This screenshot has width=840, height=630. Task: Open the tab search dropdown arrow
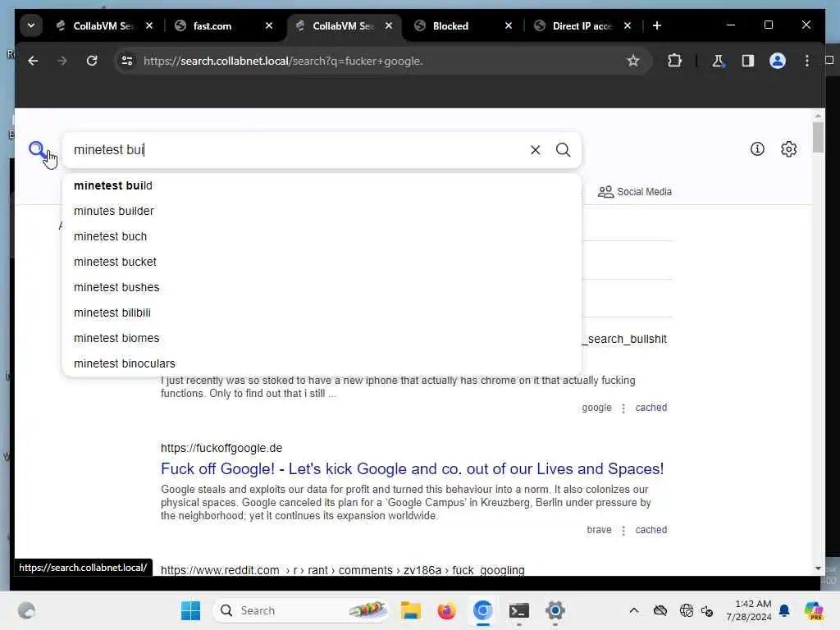click(31, 25)
